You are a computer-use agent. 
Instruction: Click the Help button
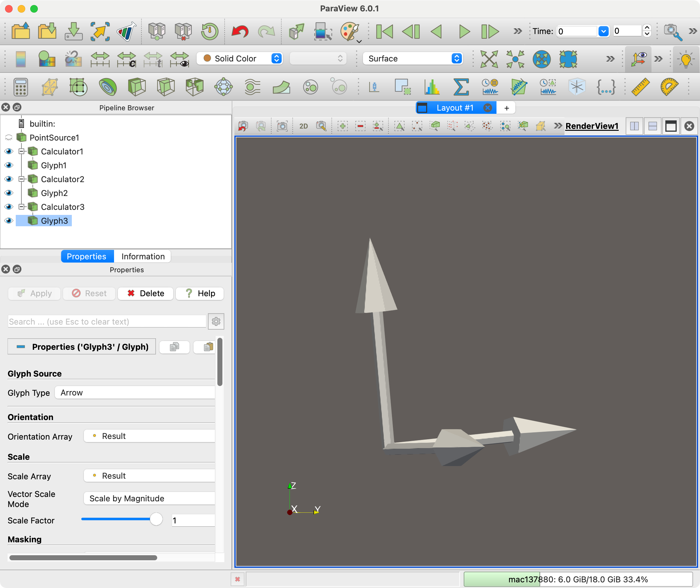(x=200, y=293)
